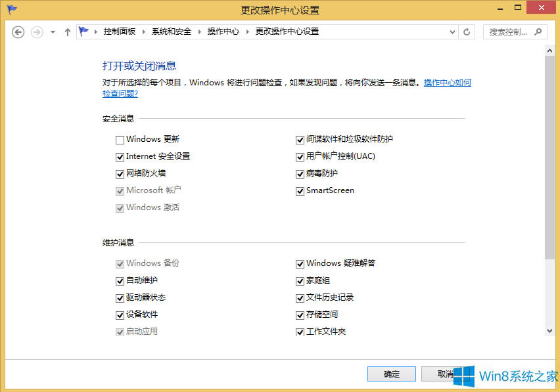560x392 pixels.
Task: Toggle the 文件历史记录 checkbox
Action: click(x=300, y=297)
